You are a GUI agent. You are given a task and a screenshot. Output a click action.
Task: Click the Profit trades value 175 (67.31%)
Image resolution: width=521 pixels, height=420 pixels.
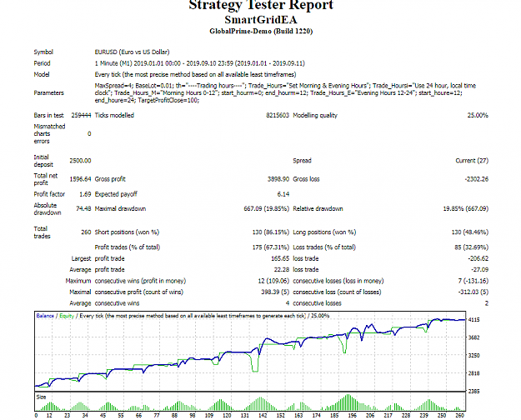pos(271,247)
